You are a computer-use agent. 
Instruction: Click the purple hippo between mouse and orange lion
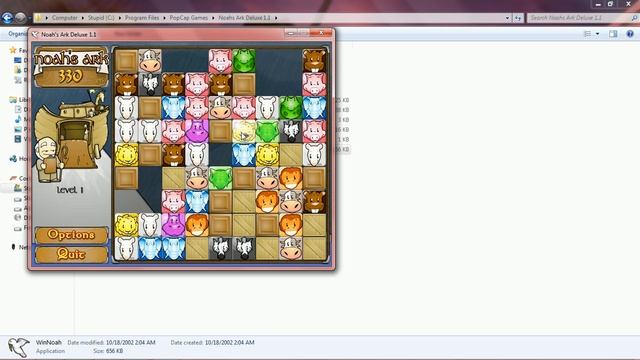click(x=173, y=225)
